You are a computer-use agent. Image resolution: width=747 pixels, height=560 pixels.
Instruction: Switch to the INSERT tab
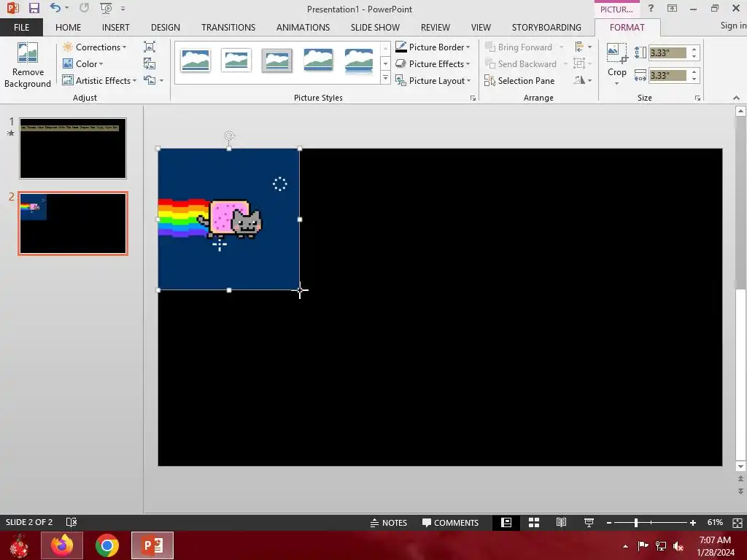click(115, 27)
